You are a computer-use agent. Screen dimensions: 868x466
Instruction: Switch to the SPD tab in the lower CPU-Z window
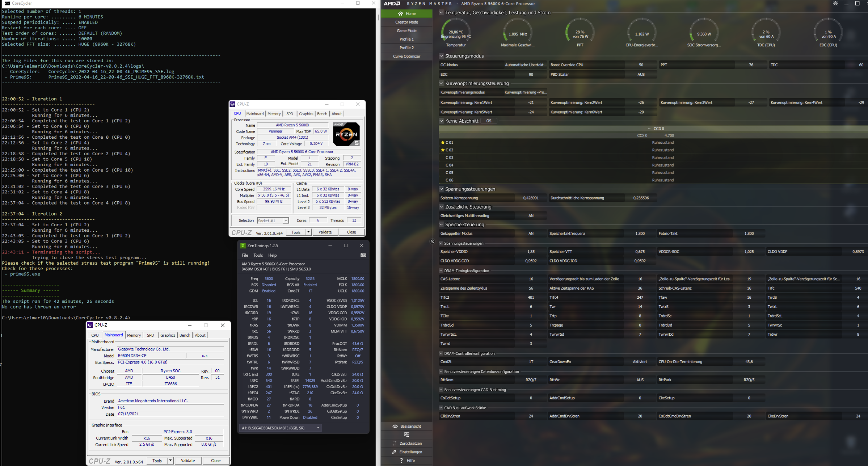pos(151,335)
